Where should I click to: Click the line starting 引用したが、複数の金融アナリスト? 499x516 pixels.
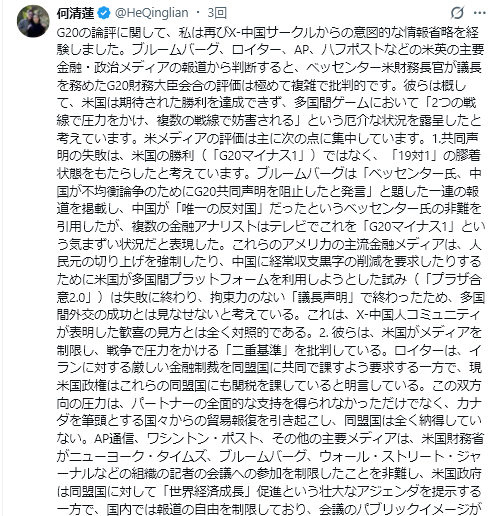click(x=271, y=227)
